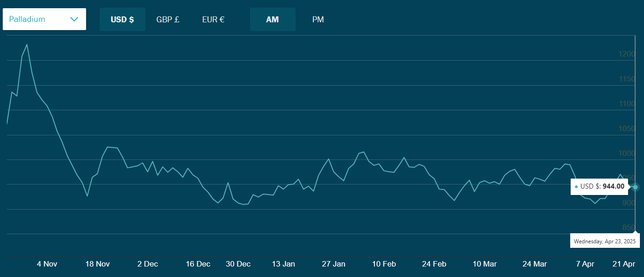Open the Palladium metal dropdown
The height and width of the screenshot is (277, 644).
[44, 19]
